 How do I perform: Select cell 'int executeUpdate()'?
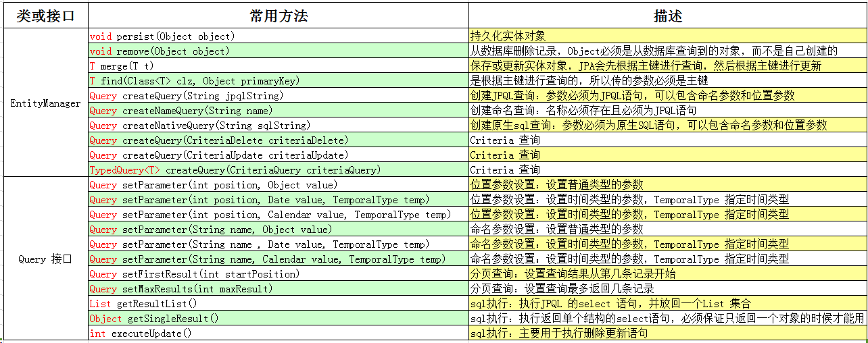pos(279,333)
